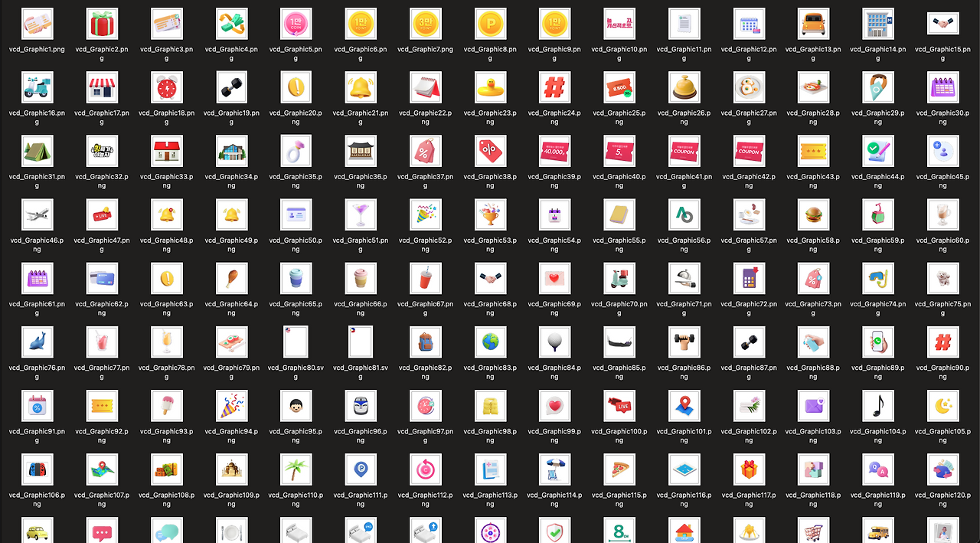Image resolution: width=980 pixels, height=543 pixels.
Task: Select the red LIVE badge file vcd_Graphic100.png
Action: 619,406
